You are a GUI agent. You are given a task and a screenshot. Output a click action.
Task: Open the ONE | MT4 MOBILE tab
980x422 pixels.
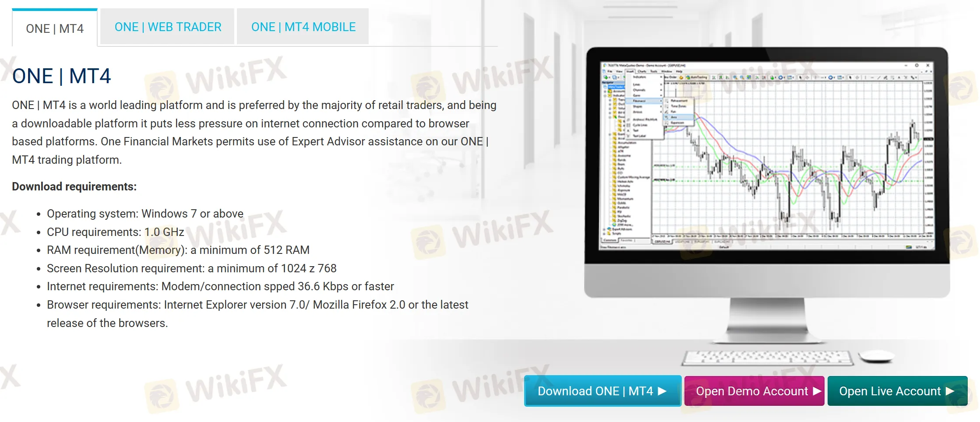coord(303,27)
